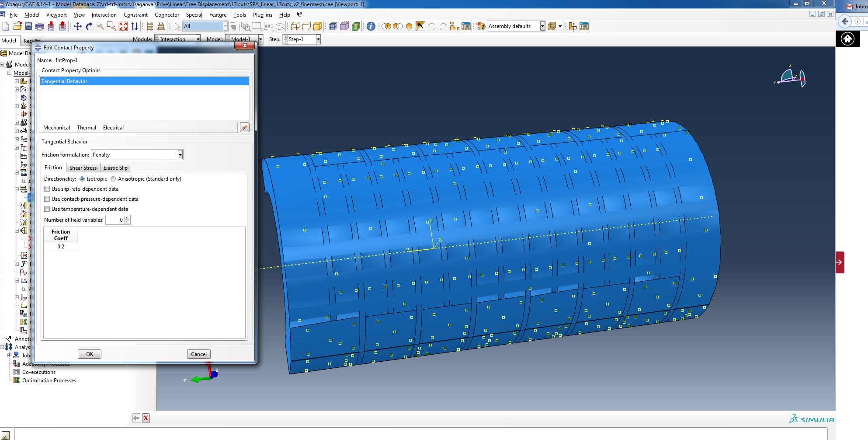Click the Auto-Fit View icon
Viewport: 868px width, 440px height.
click(123, 26)
